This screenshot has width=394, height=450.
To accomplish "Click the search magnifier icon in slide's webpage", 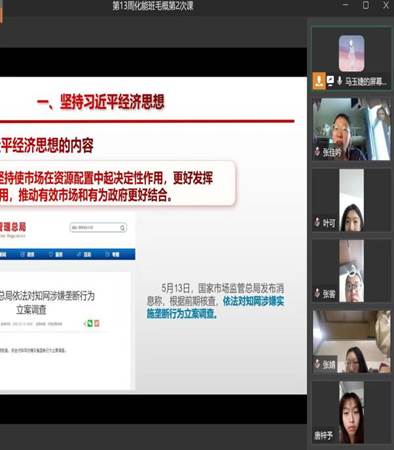I will point(122,228).
